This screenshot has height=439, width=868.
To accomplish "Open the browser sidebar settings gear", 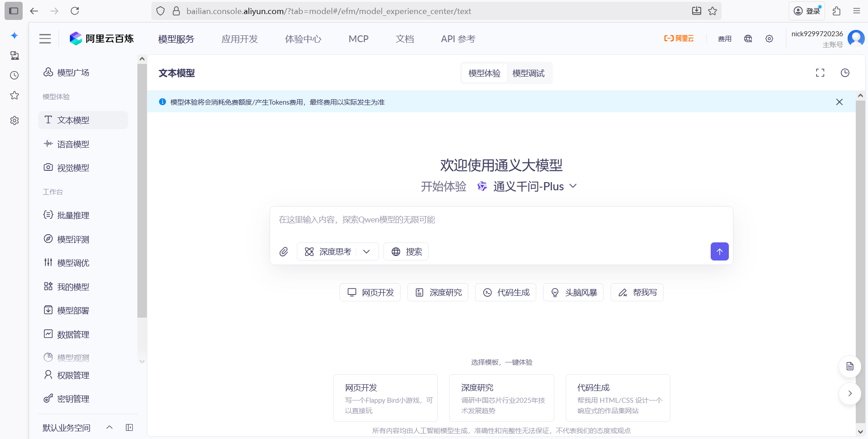I will point(15,121).
